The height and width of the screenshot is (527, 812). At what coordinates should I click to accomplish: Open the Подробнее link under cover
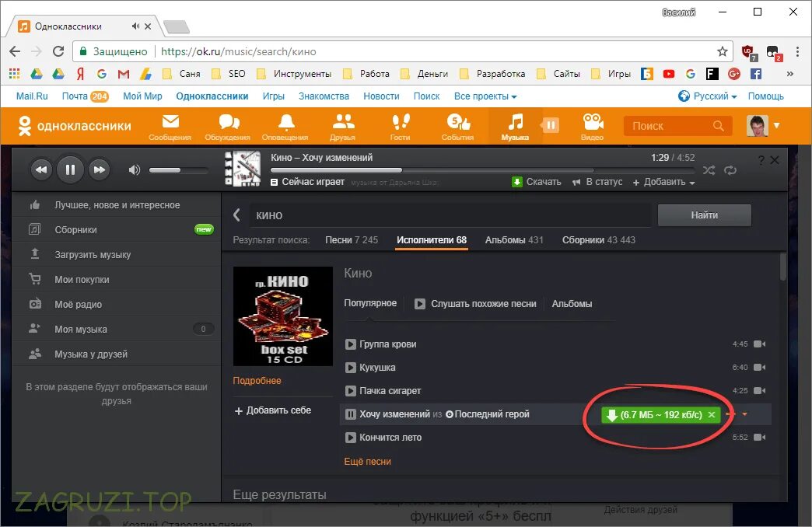[257, 381]
